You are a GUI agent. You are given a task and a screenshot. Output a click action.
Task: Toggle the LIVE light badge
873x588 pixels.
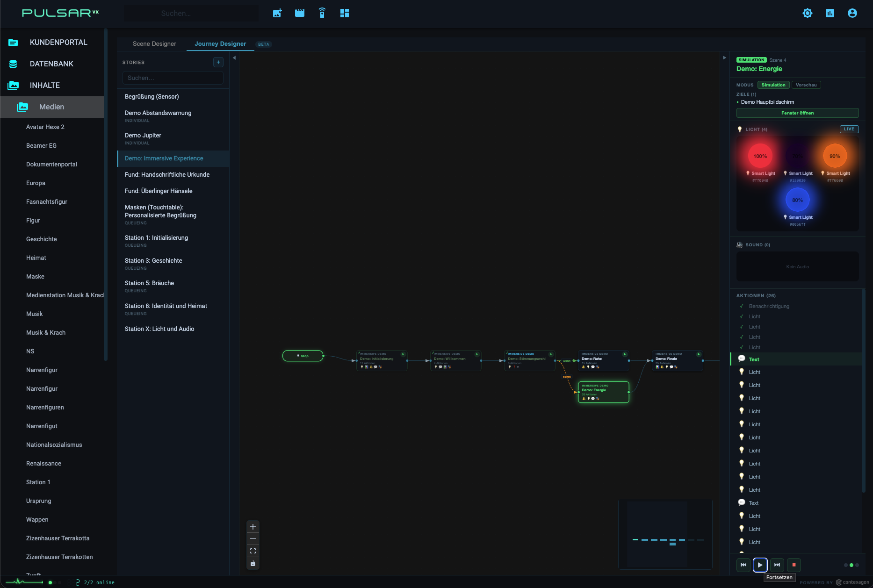tap(849, 129)
